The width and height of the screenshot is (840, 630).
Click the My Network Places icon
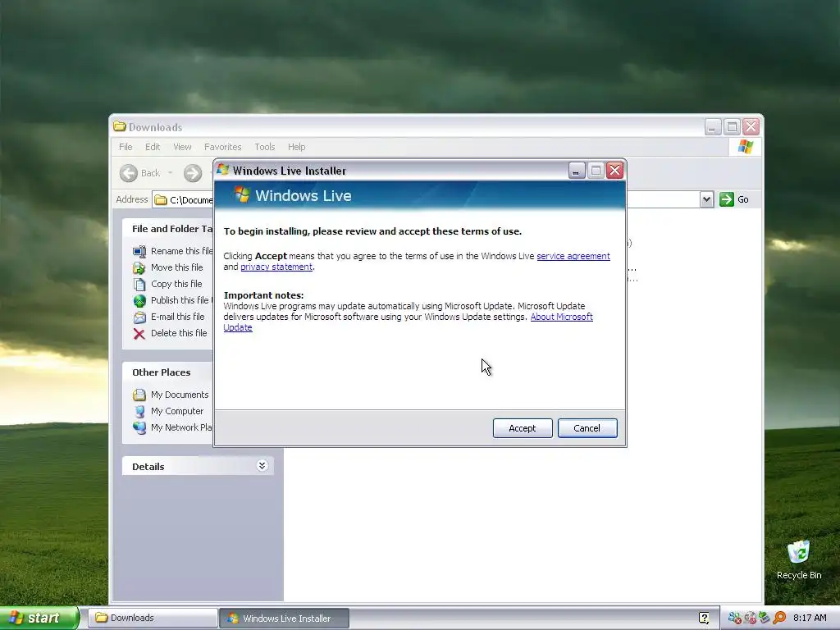click(139, 427)
